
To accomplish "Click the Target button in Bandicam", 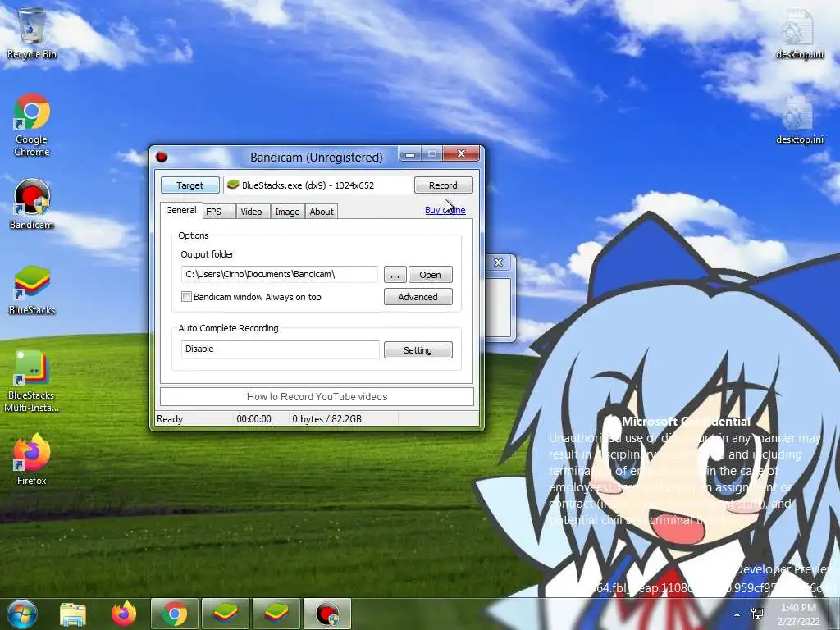I will (190, 185).
